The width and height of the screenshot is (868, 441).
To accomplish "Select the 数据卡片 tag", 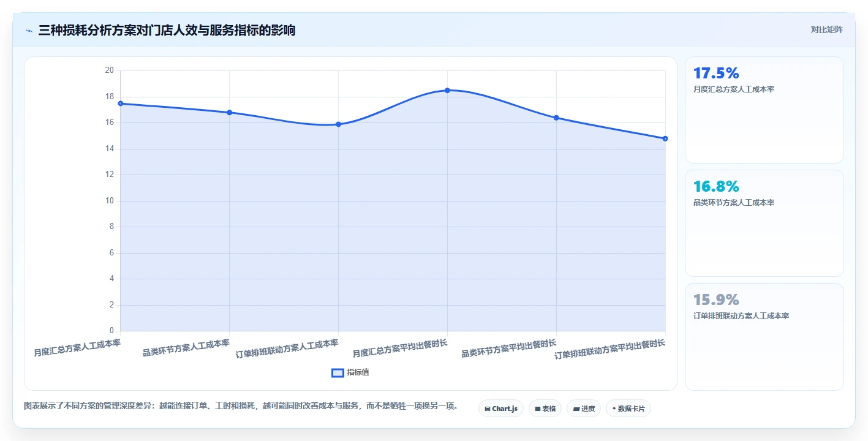I will coord(628,409).
